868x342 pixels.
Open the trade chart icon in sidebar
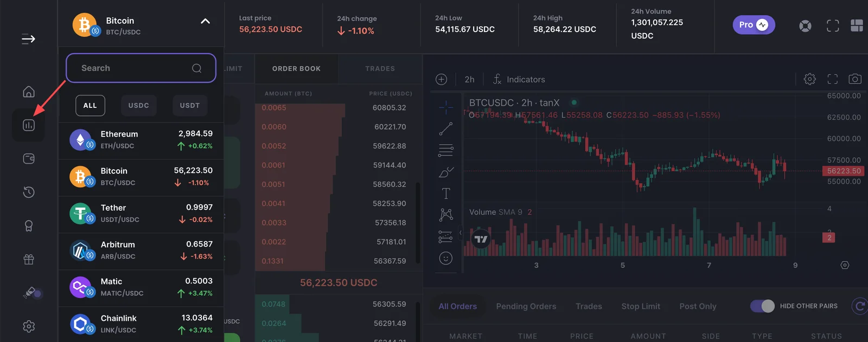tap(29, 125)
